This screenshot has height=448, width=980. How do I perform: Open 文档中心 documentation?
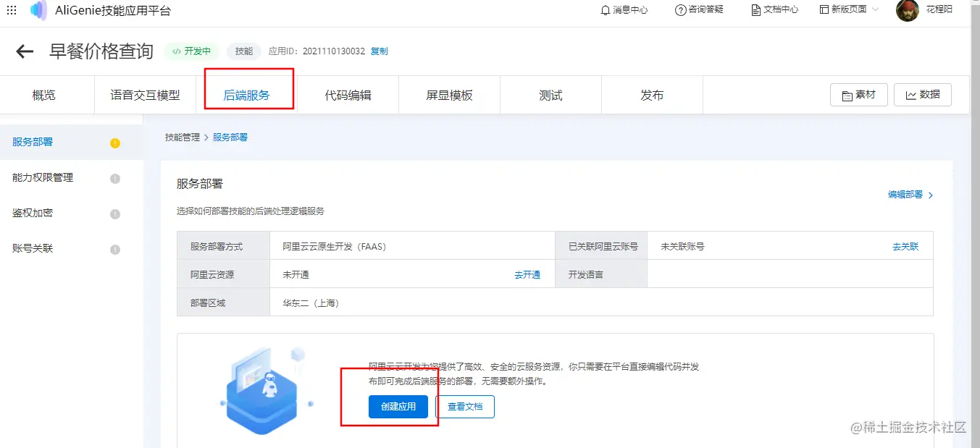[775, 10]
